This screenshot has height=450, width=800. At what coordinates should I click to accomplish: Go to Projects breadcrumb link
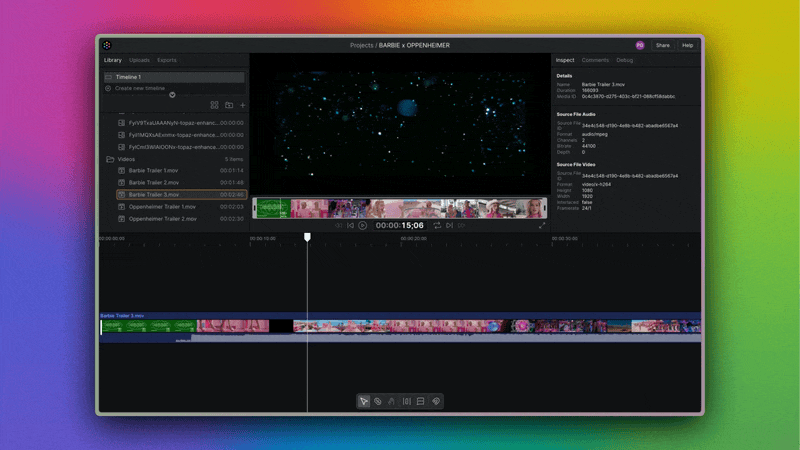pos(362,45)
